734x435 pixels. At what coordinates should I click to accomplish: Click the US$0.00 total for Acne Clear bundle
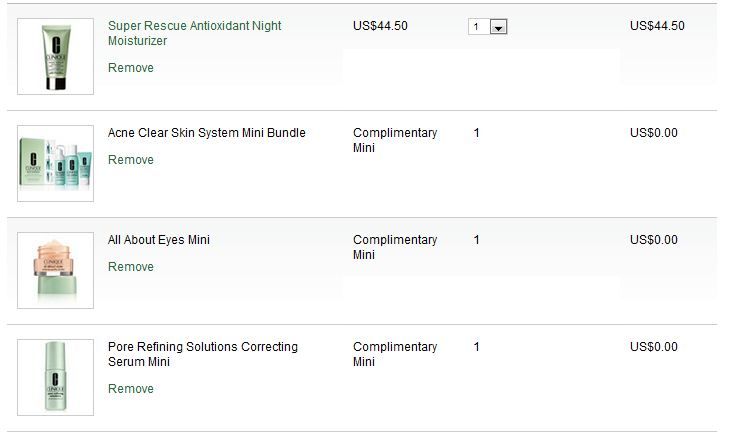coord(653,133)
